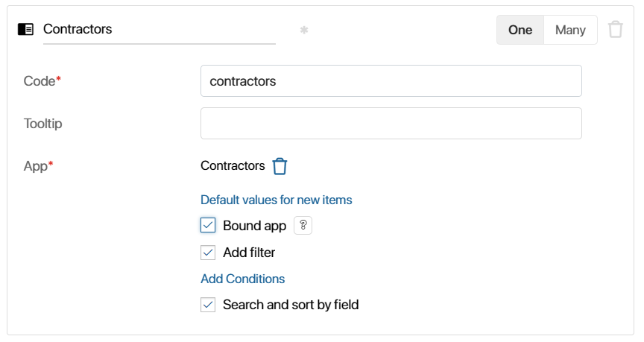Click the gray asterisk required-field marker
This screenshot has height=342, width=644.
point(303,30)
